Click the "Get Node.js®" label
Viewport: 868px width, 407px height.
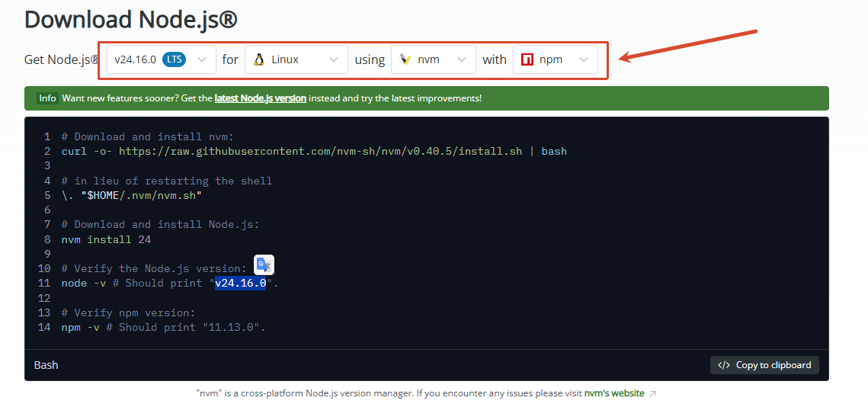click(62, 59)
